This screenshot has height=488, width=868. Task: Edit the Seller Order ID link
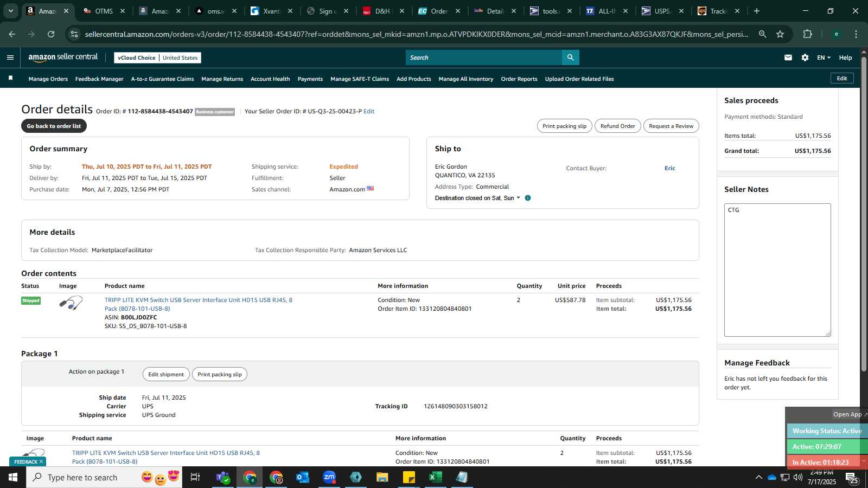pos(369,111)
